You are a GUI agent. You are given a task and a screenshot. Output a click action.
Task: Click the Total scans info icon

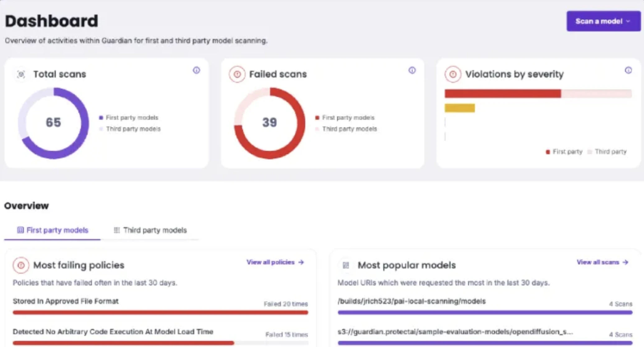coord(196,70)
